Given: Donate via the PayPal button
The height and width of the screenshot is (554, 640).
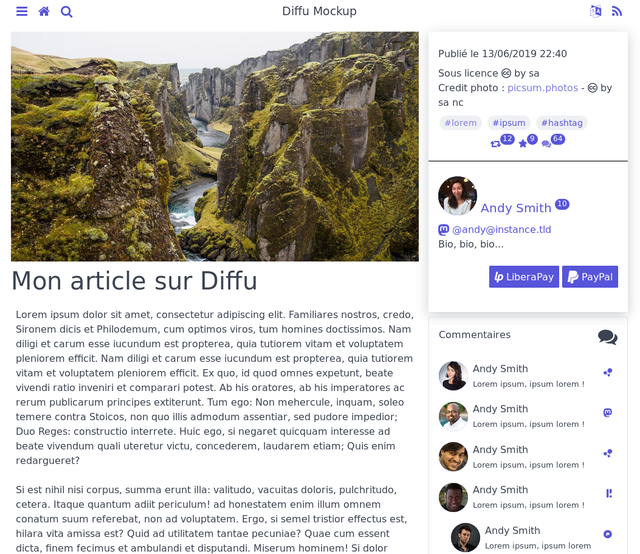Looking at the screenshot, I should [590, 277].
